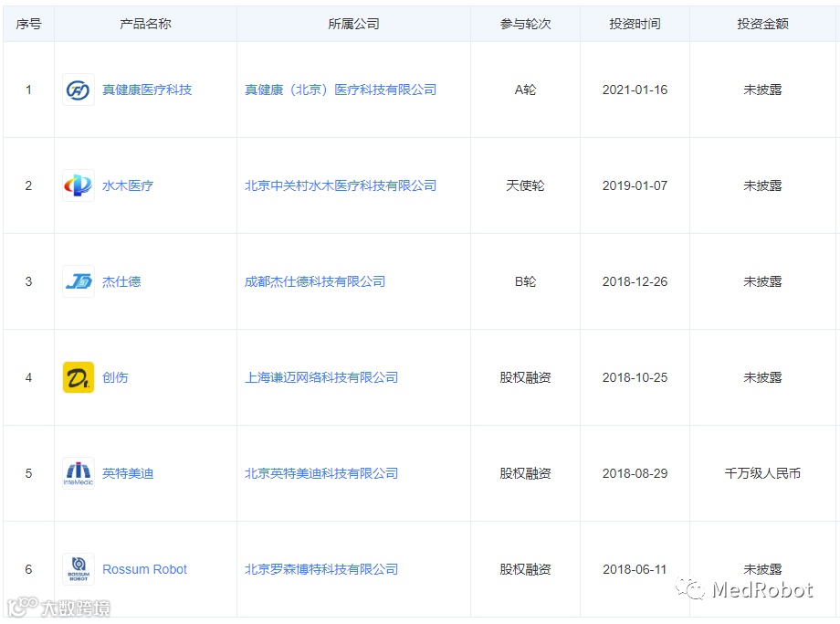
Task: Select the date 2018-12-26
Action: (x=635, y=281)
